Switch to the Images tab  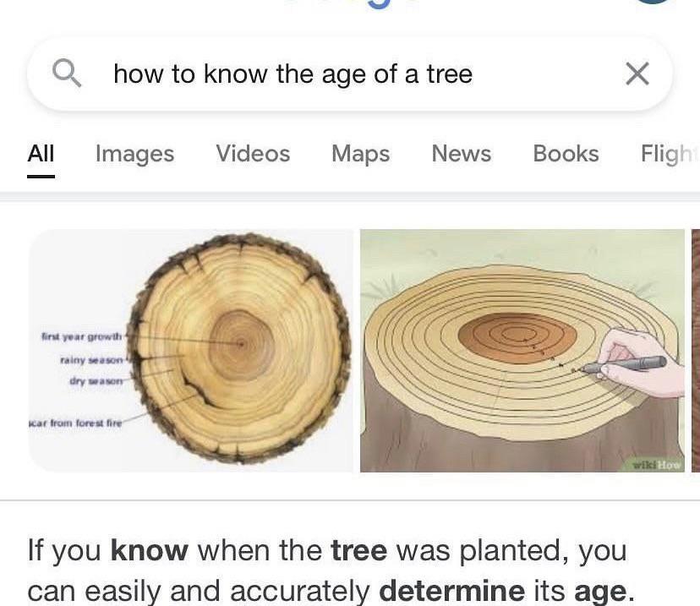coord(134,154)
